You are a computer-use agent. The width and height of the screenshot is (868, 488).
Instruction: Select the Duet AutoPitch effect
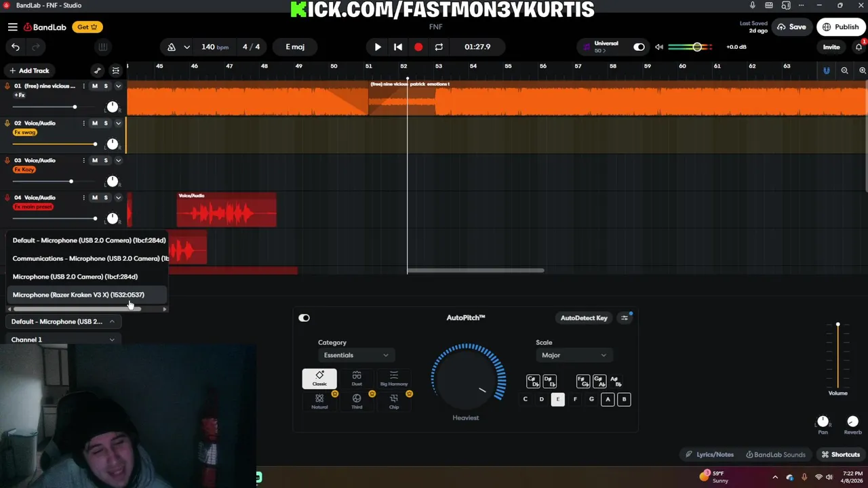357,378
